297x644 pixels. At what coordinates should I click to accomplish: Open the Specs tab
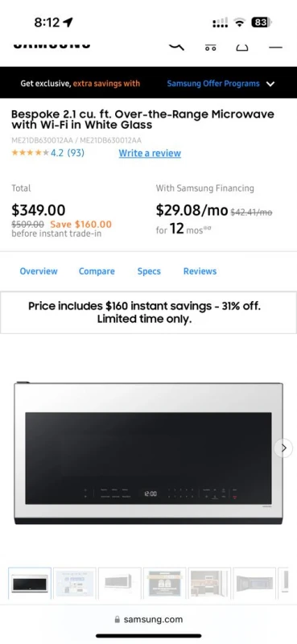[x=149, y=271]
